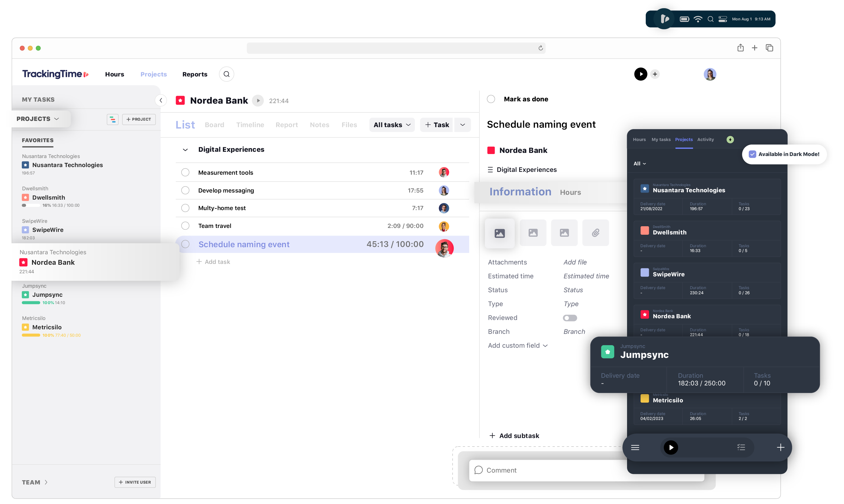Click the play/timer icon in toolbar
The width and height of the screenshot is (844, 504).
coord(640,74)
